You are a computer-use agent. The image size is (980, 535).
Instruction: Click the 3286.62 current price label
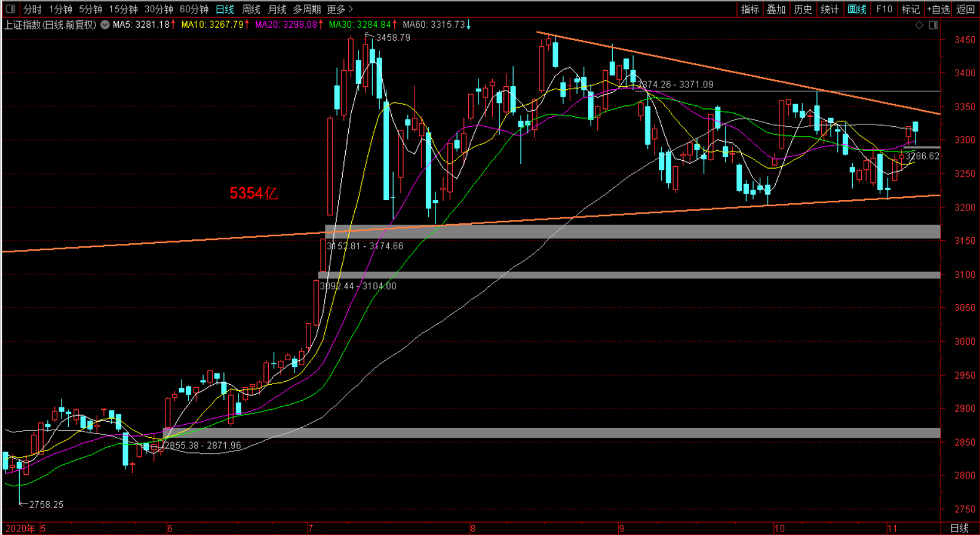pos(922,156)
